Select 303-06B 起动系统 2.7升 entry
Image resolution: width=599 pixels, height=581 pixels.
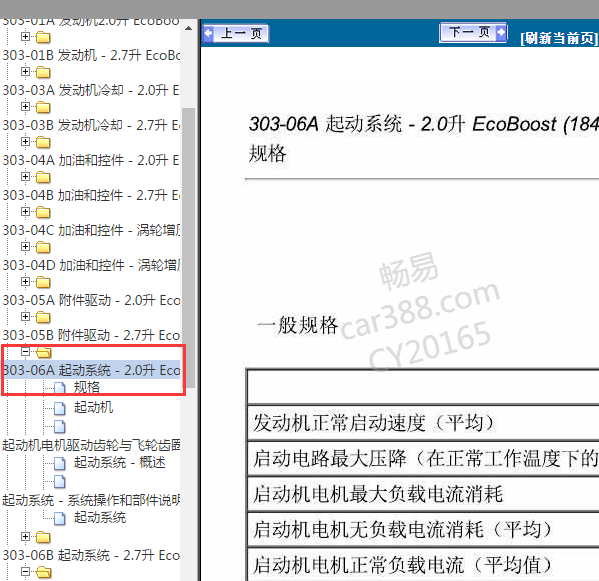click(91, 555)
